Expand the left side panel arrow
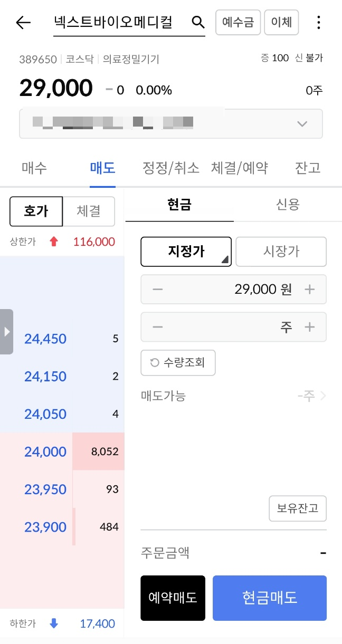This screenshot has width=342, height=644. (6, 332)
